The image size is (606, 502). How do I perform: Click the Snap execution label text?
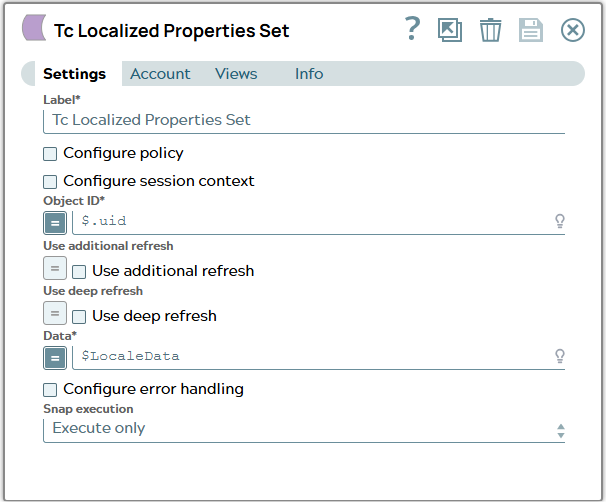tap(88, 409)
